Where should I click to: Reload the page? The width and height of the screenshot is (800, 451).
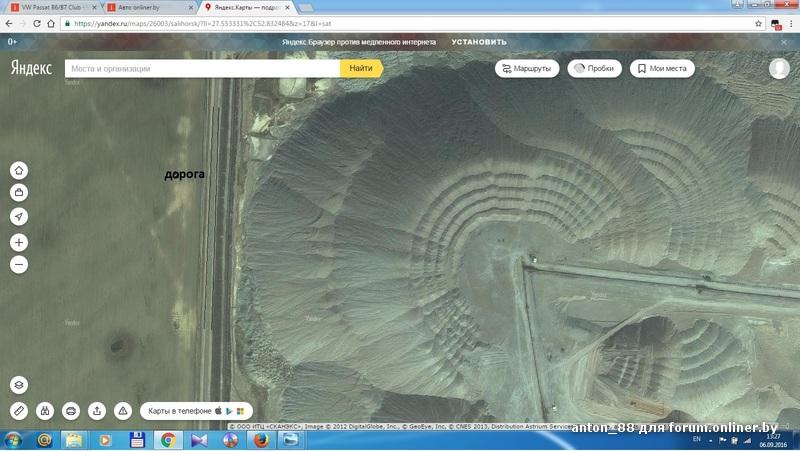(37, 23)
